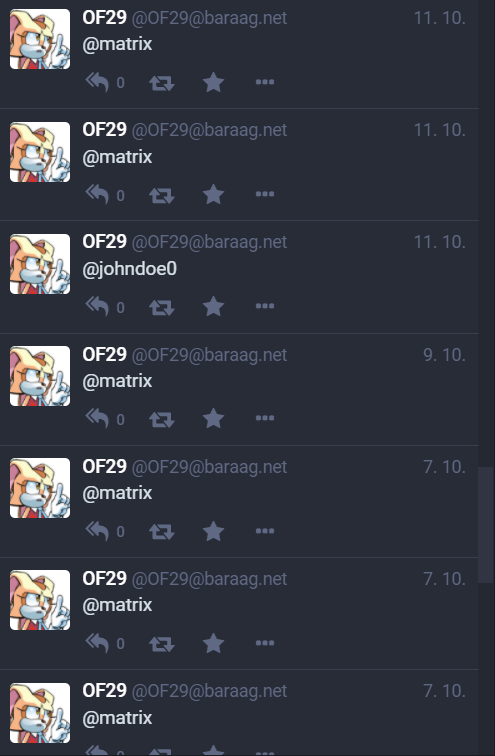Screen dimensions: 495x756
Task: Boost the post dated 9. 10.
Action: click(x=161, y=419)
